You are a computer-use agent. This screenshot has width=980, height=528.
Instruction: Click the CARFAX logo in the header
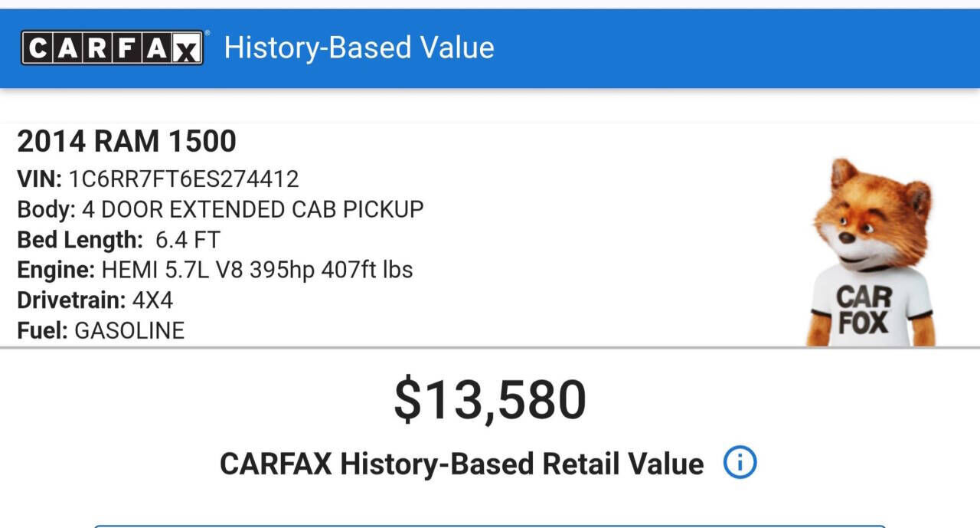[113, 48]
